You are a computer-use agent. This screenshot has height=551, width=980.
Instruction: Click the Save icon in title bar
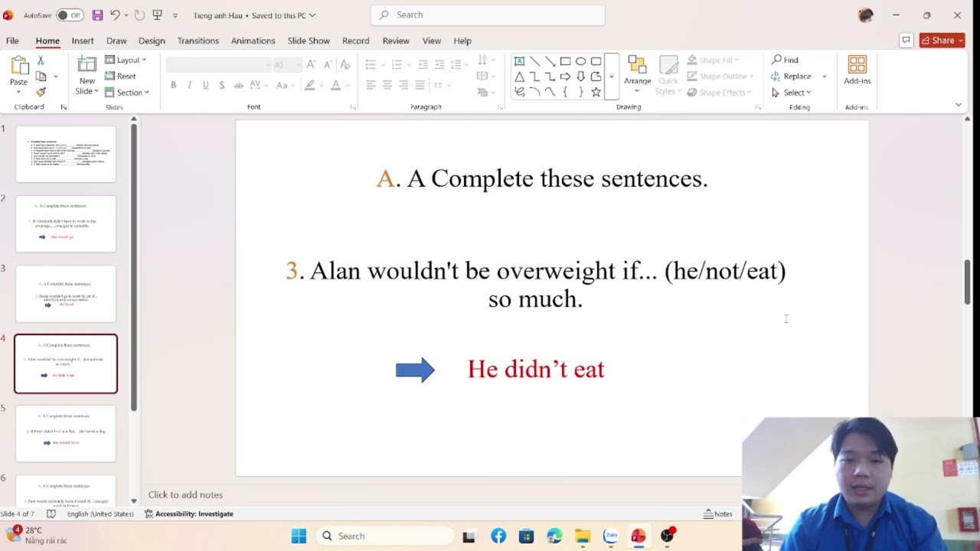(97, 15)
